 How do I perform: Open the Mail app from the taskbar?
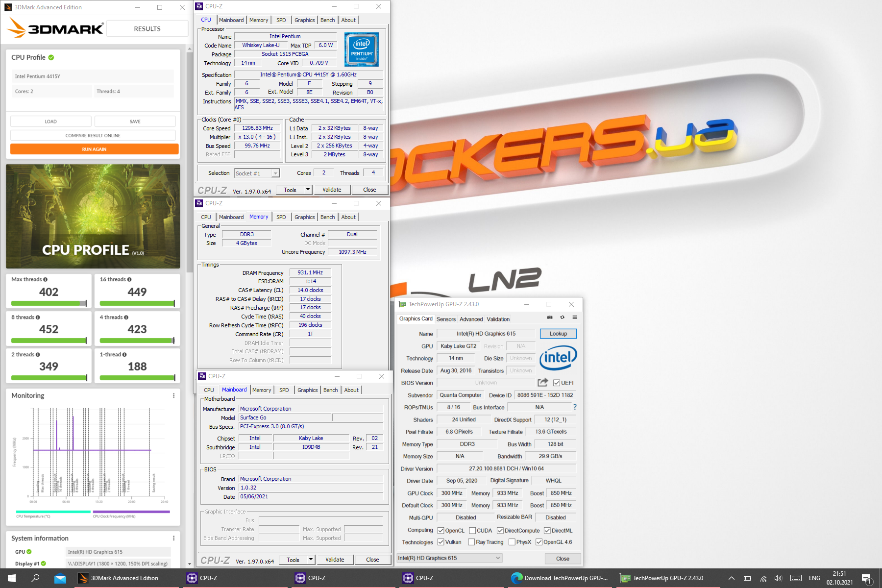pos(60,578)
